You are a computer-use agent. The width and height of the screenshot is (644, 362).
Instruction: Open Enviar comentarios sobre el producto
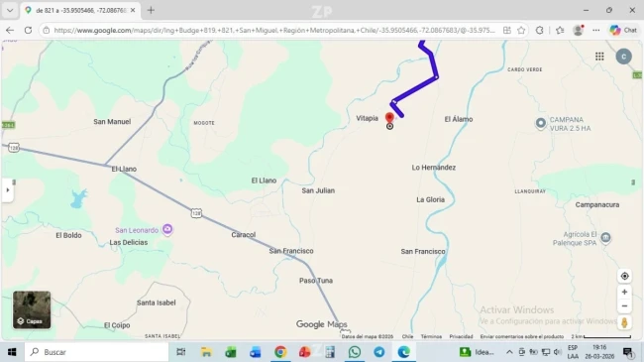[x=521, y=336]
